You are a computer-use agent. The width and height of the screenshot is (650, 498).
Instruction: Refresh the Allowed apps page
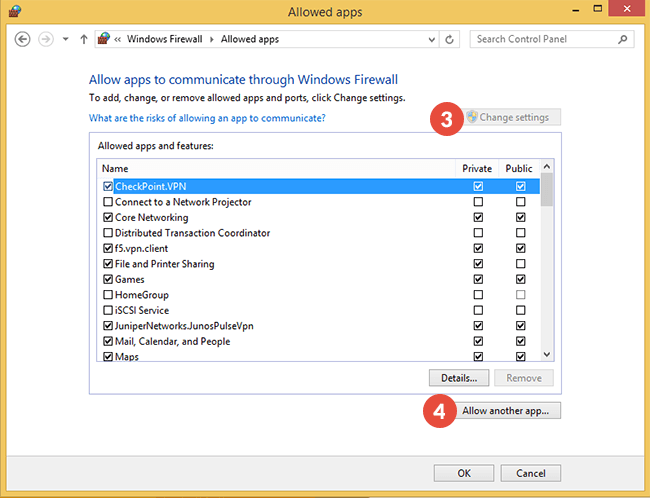(x=449, y=39)
